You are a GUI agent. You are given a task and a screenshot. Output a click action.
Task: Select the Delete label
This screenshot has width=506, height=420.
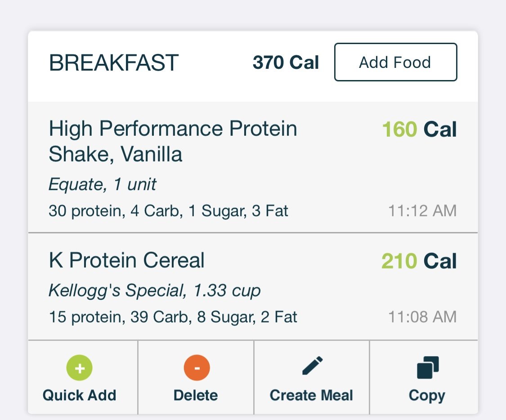pyautogui.click(x=196, y=395)
